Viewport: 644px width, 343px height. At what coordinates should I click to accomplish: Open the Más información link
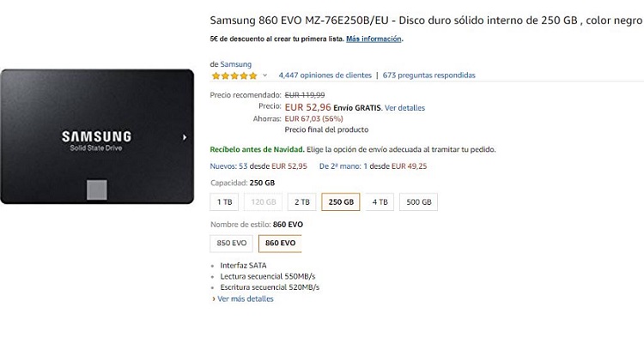374,39
